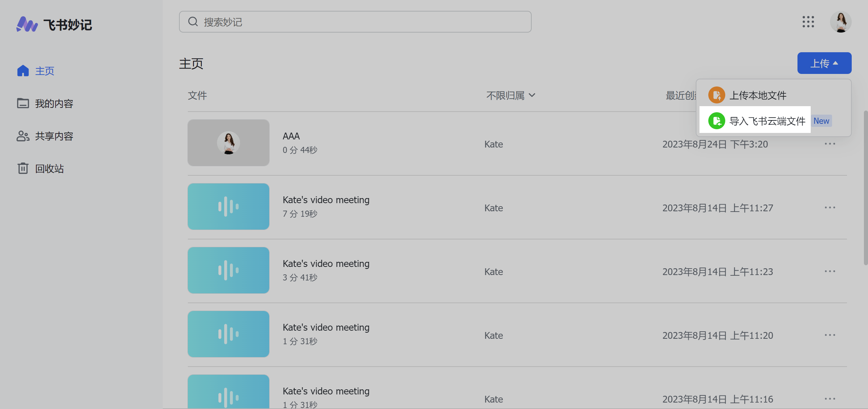Viewport: 868px width, 409px height.
Task: Open more options for AAA recording
Action: click(830, 144)
